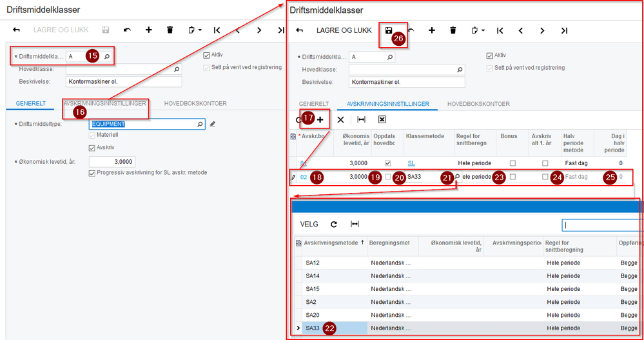Click VELG button in lookup panel
Image resolution: width=644 pixels, height=340 pixels.
[309, 225]
